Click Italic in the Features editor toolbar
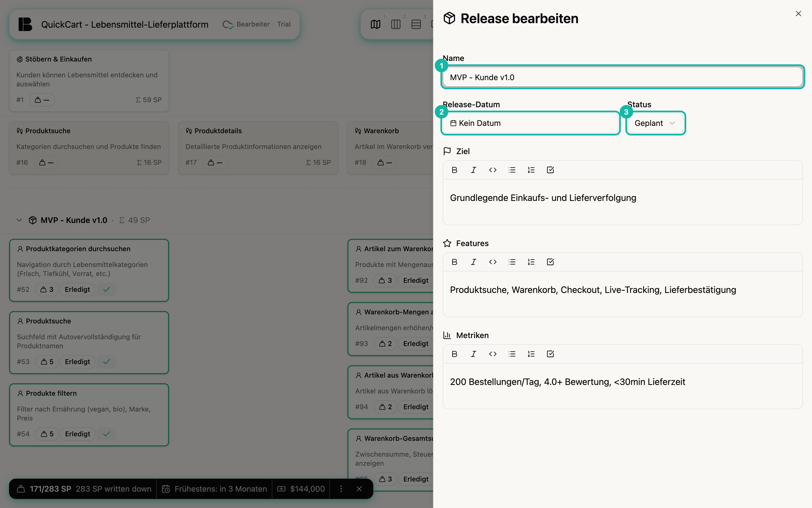 point(473,262)
